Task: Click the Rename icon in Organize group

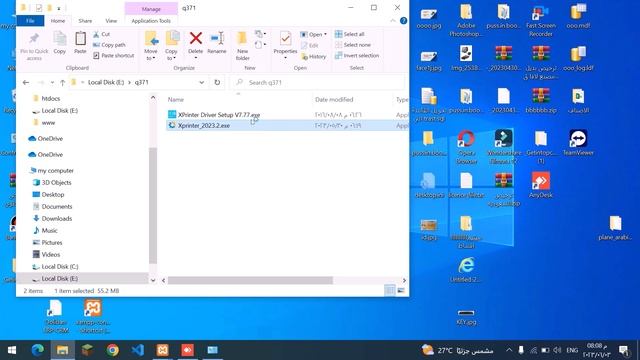Action: click(x=217, y=38)
